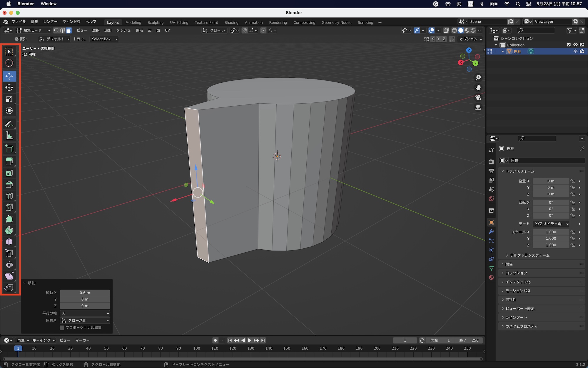Uncheck the Collection exclude checkbox

pos(569,45)
